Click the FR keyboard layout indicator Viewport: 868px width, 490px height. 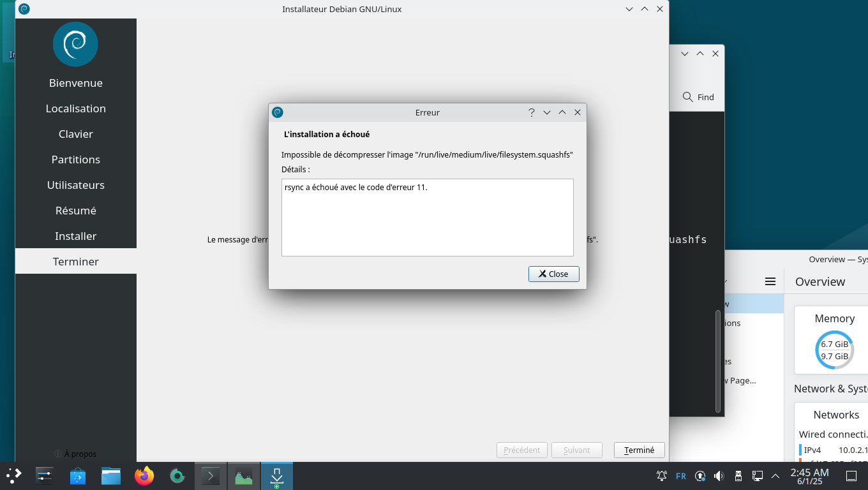point(681,476)
